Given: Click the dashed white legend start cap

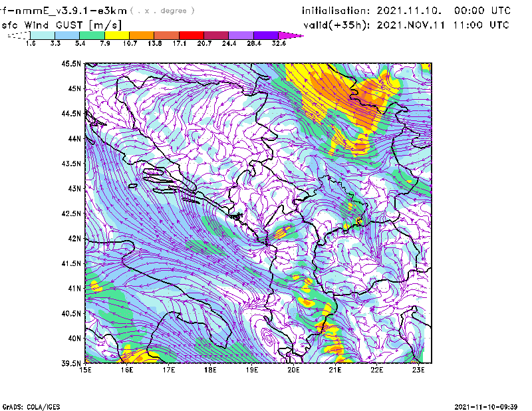Looking at the screenshot, I should tap(19, 35).
